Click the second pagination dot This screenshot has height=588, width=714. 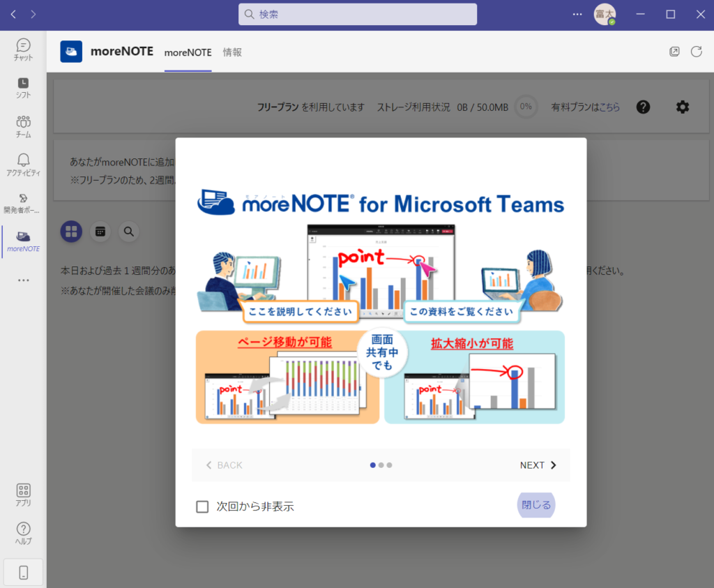(x=381, y=465)
